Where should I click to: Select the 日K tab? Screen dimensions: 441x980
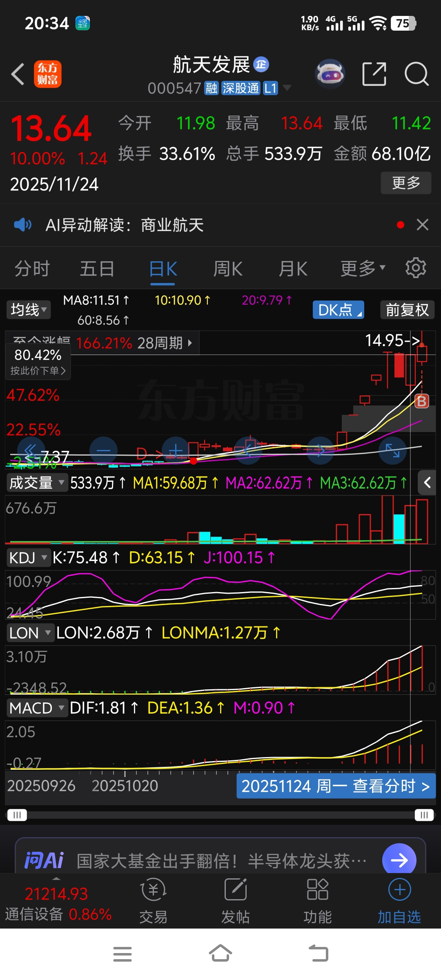163,269
